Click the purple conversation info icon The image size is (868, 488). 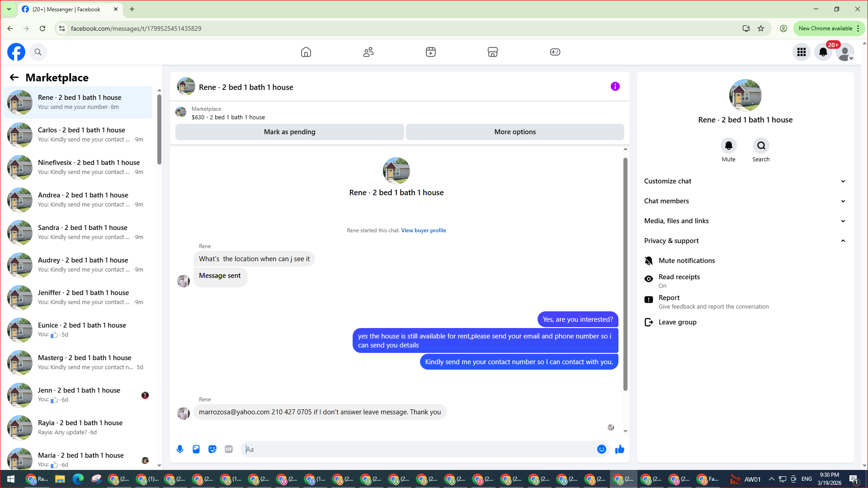615,86
